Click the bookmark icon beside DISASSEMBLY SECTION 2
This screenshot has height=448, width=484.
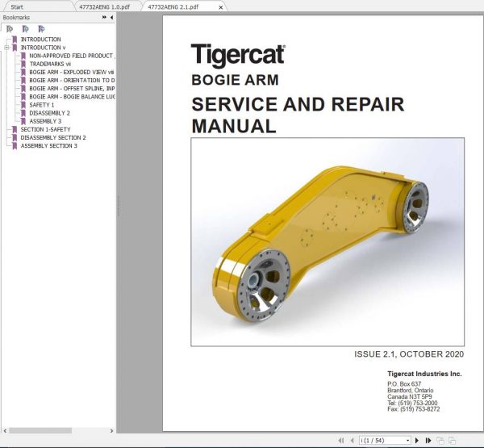pos(15,137)
